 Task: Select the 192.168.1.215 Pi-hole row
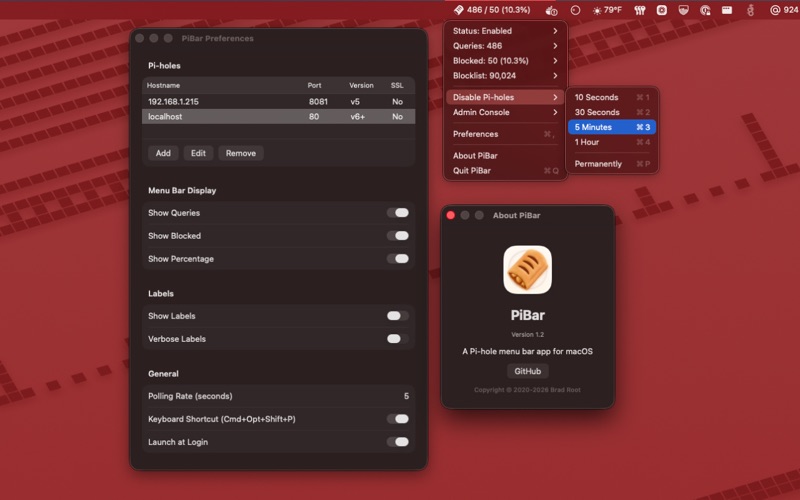(x=279, y=102)
